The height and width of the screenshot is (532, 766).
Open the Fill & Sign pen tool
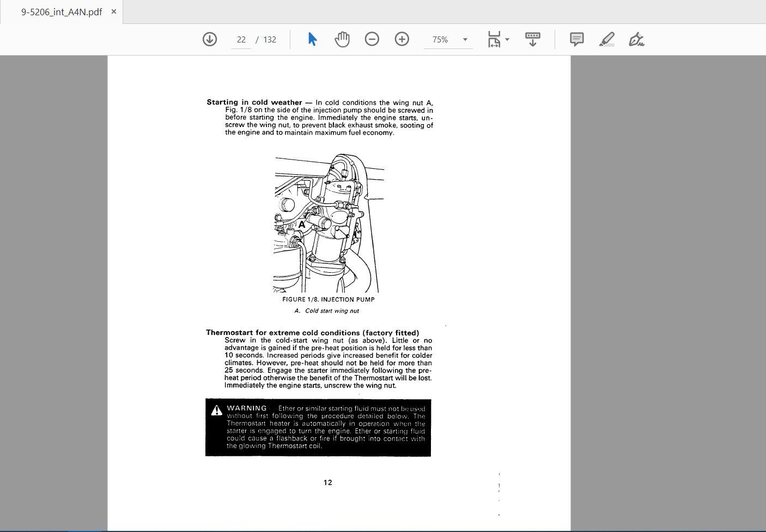636,39
